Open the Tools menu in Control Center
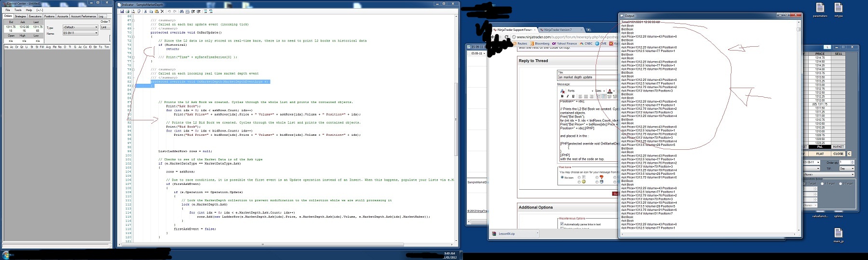Image resolution: width=868 pixels, height=260 pixels. click(18, 10)
